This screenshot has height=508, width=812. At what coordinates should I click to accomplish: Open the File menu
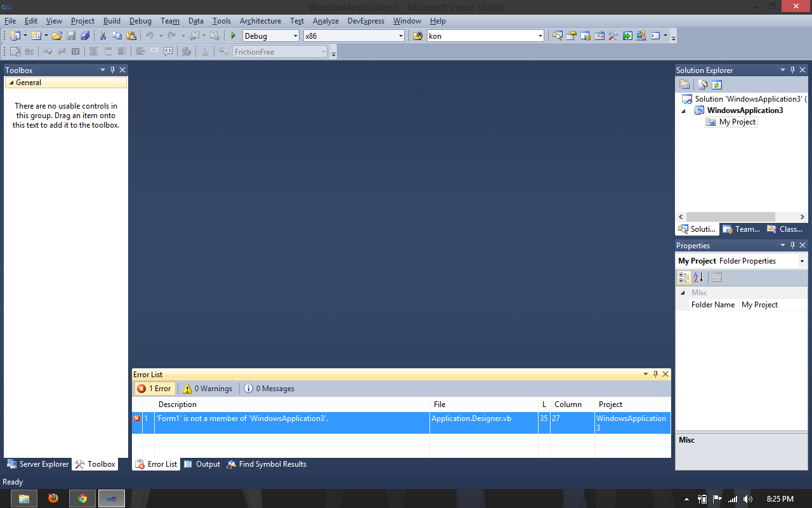[10, 21]
